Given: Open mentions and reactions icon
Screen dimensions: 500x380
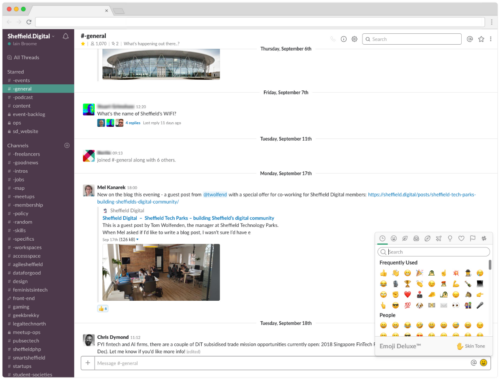Looking at the screenshot, I should [x=470, y=39].
